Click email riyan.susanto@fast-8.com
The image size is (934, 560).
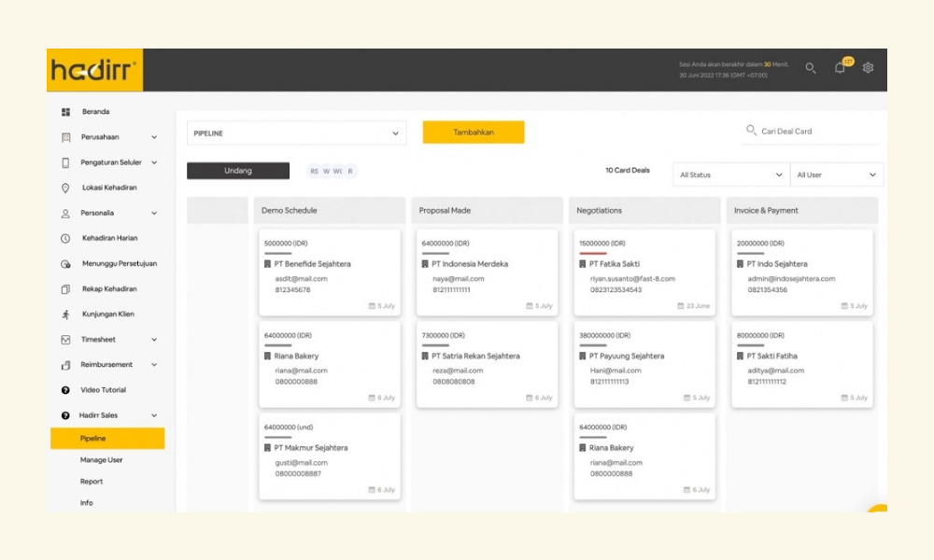click(632, 278)
